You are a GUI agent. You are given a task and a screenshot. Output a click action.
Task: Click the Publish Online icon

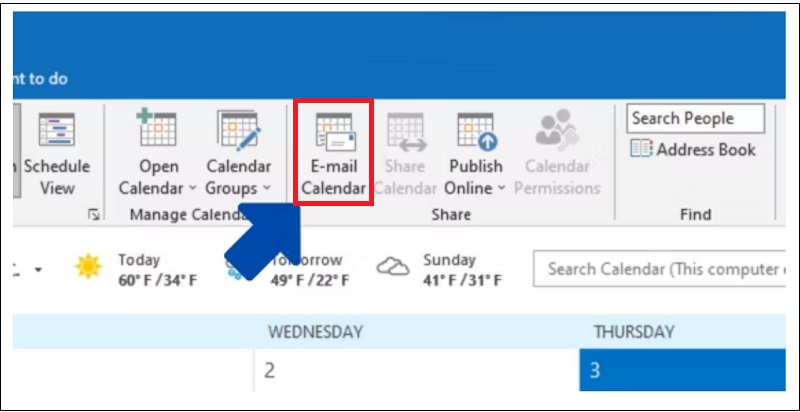tap(476, 131)
